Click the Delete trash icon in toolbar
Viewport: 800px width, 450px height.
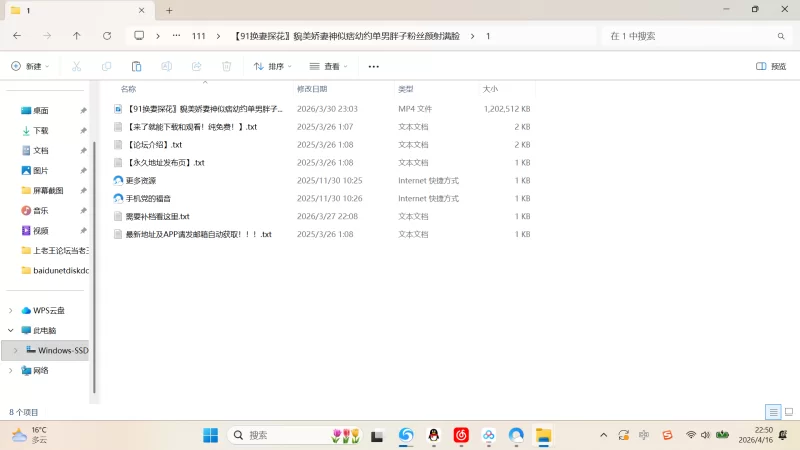(x=226, y=67)
